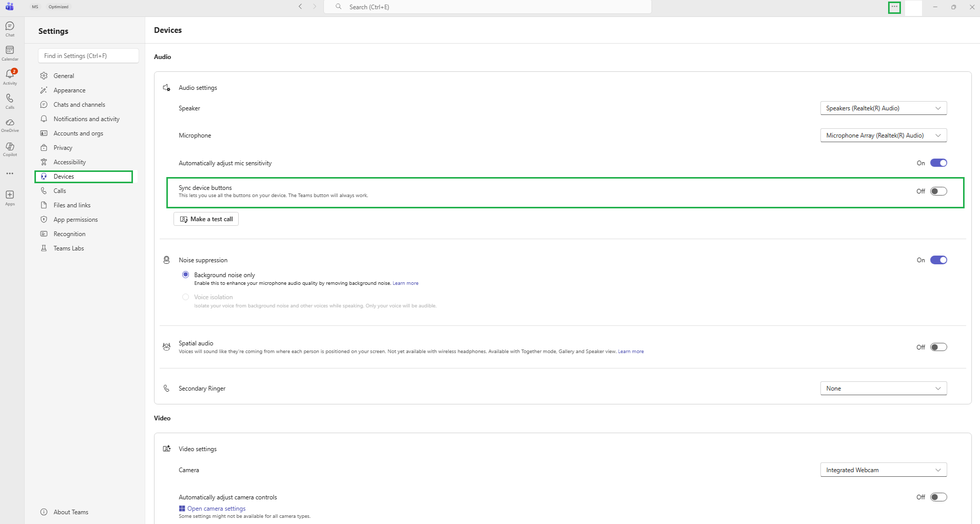Open Appearance settings
Screen dimensions: 980x524
tap(86, 90)
